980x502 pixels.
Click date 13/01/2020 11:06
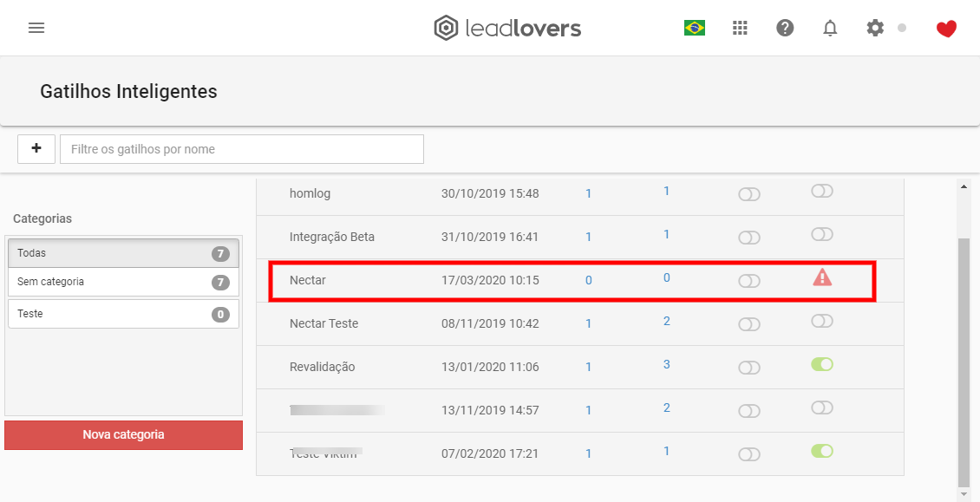490,367
